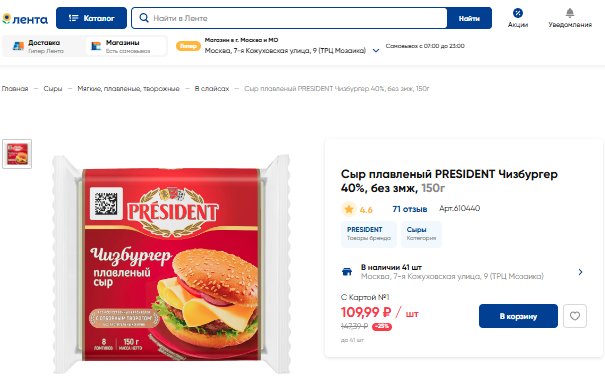This screenshot has height=380, width=605.
Task: Click the star rating icon
Action: (x=349, y=209)
